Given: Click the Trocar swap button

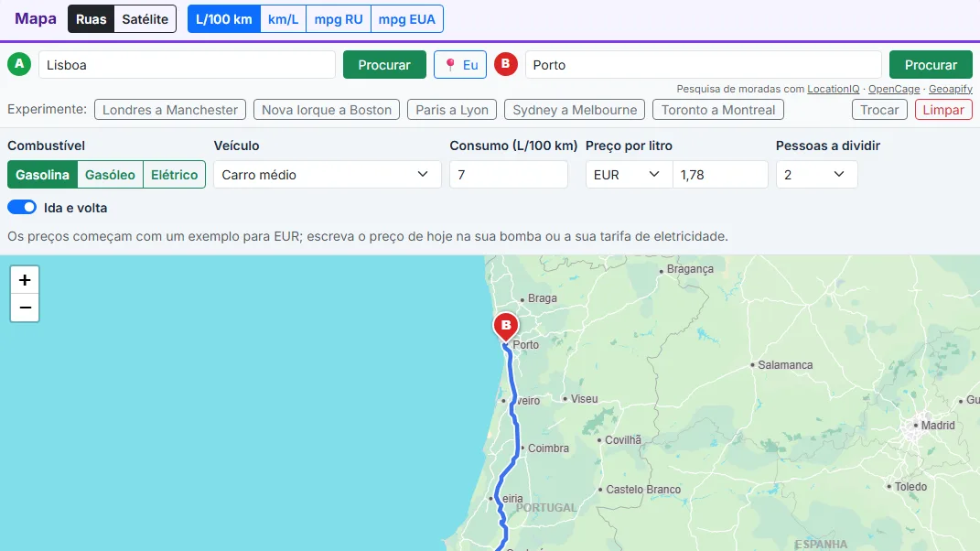Looking at the screenshot, I should 879,110.
